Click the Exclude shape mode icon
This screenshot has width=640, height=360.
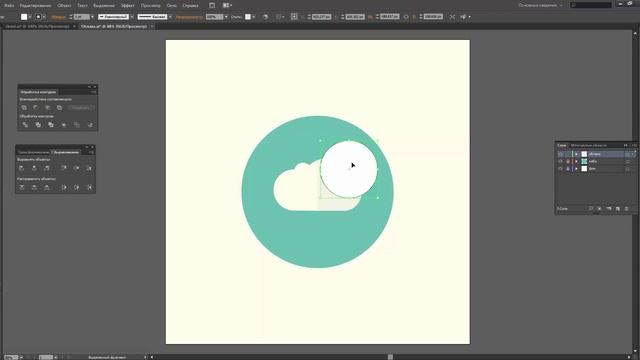[x=60, y=108]
